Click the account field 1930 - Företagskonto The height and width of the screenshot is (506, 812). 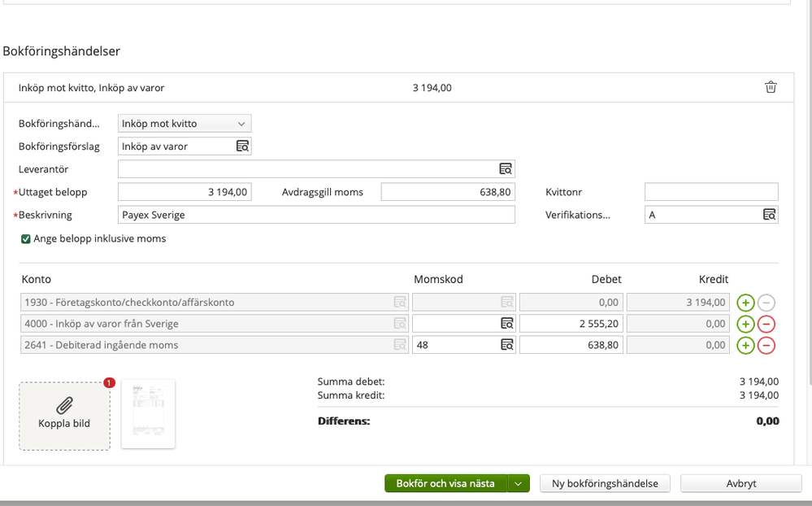[x=215, y=303]
